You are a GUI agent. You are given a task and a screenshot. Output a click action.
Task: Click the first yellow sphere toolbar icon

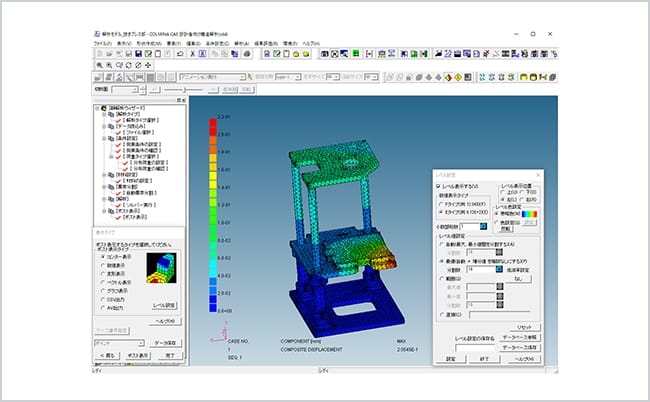pos(296,54)
